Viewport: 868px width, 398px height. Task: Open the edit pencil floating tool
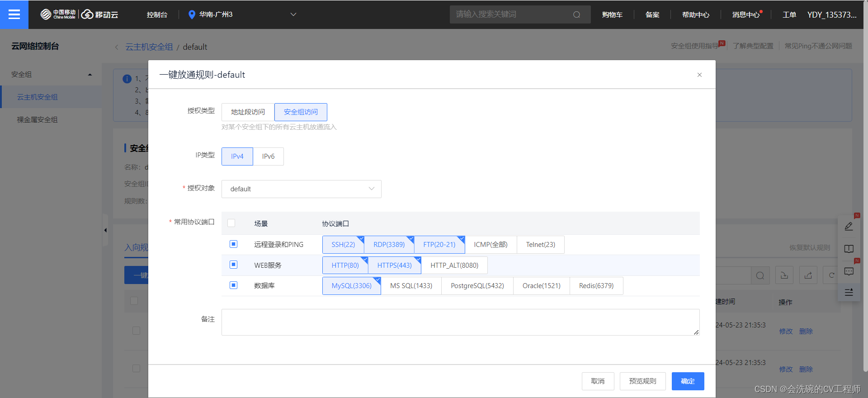849,226
